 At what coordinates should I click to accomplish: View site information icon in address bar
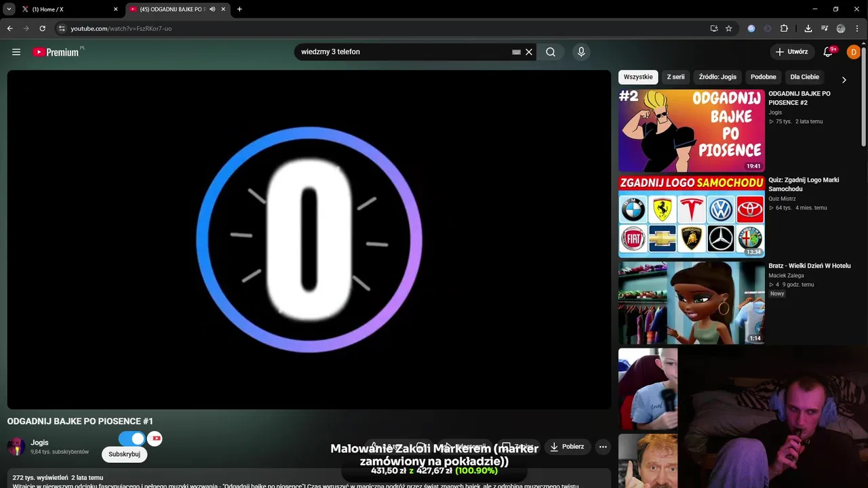(x=61, y=28)
